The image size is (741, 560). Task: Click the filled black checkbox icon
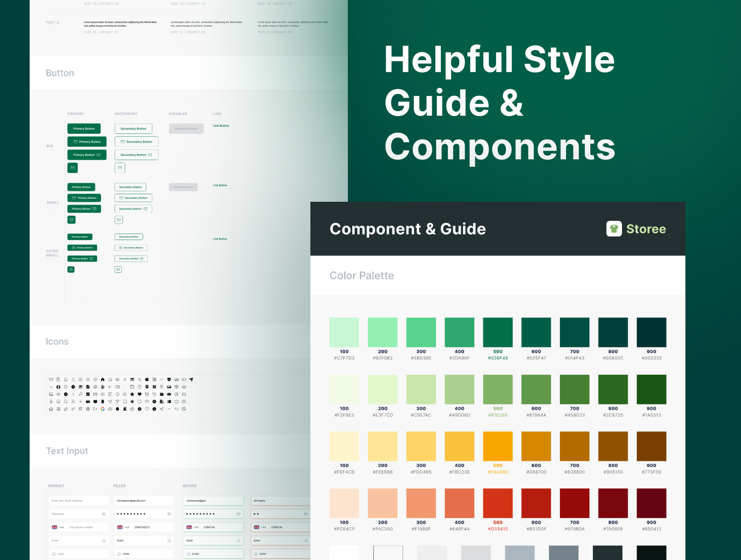pyautogui.click(x=88, y=394)
